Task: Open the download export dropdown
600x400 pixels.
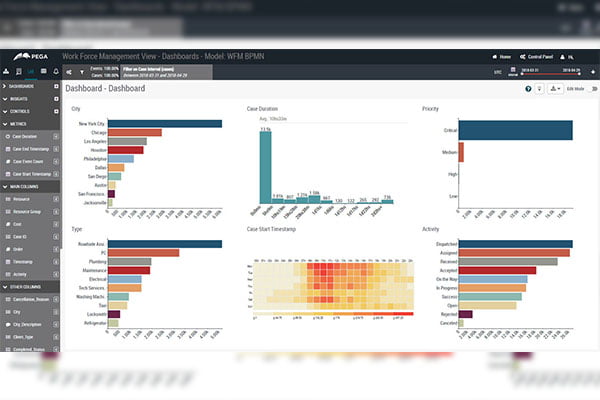Action: pos(556,89)
